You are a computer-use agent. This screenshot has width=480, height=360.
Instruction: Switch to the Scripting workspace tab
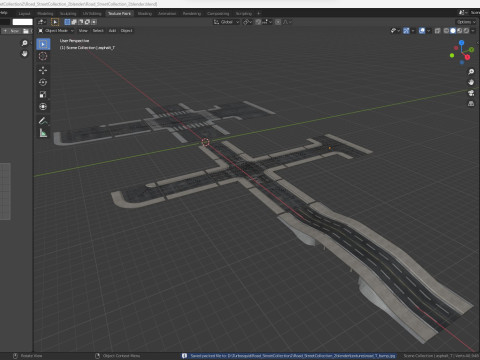[244, 14]
